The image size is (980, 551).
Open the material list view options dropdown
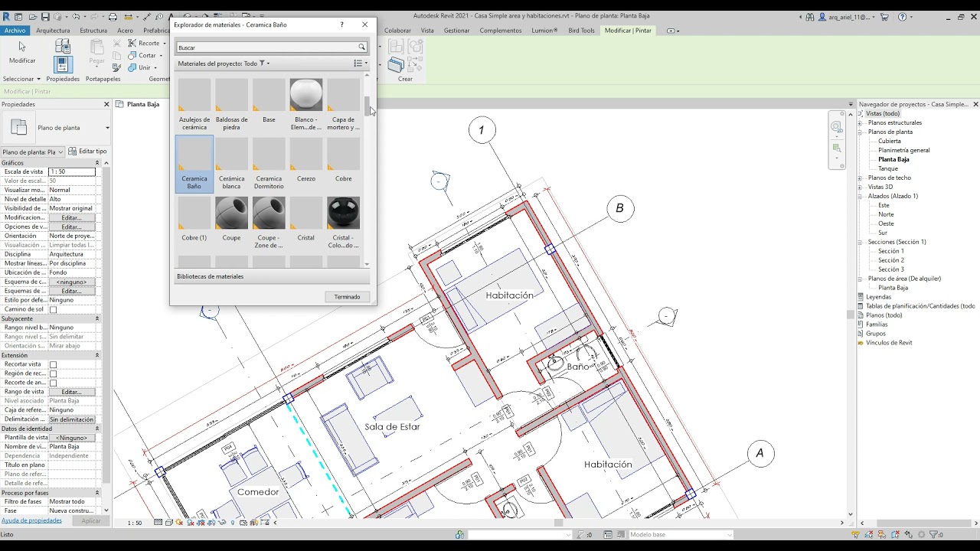coord(361,64)
